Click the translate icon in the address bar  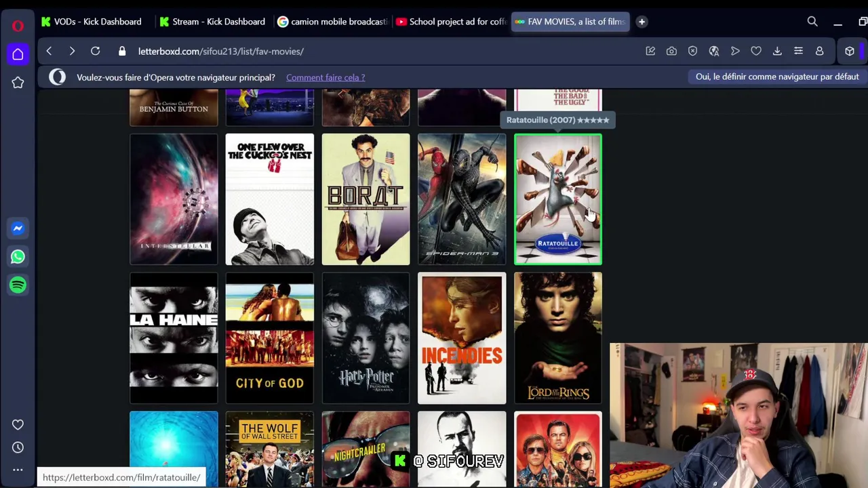(714, 52)
